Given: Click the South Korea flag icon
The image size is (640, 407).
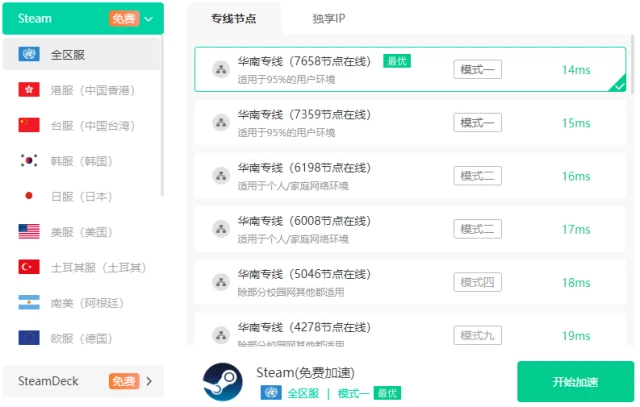Looking at the screenshot, I should tap(29, 160).
